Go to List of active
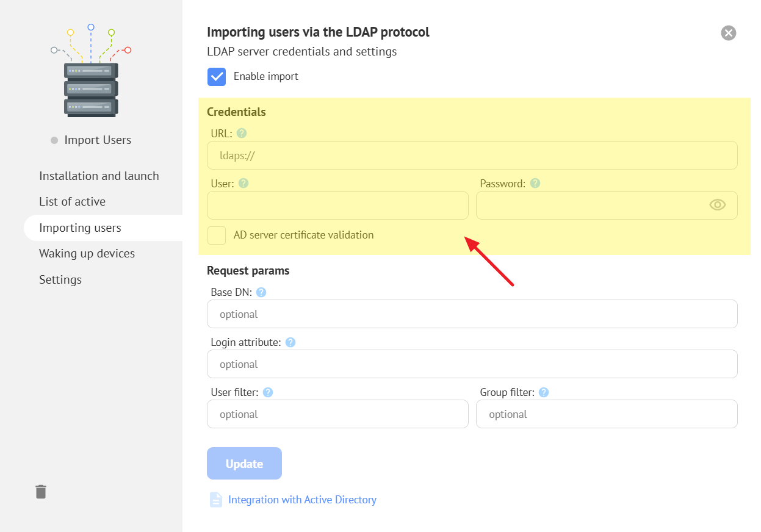Screen dimensions: 761x532 click(72, 201)
